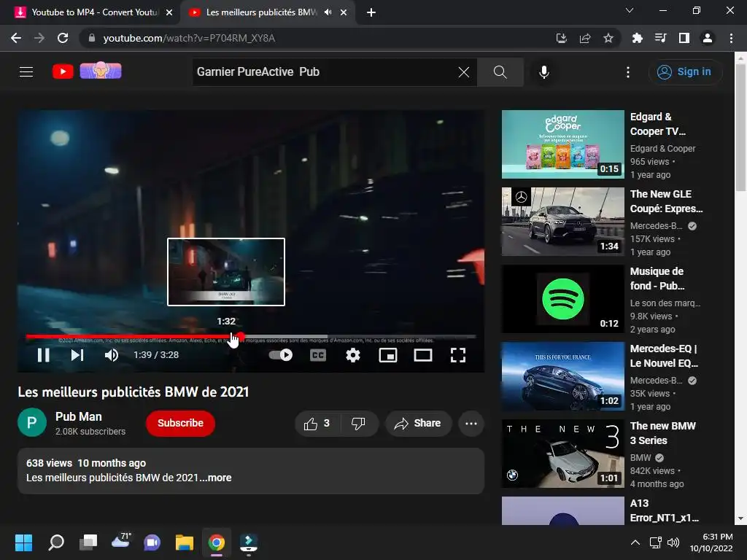Go back to previous page
Screen dimensions: 747x560
click(x=16, y=38)
